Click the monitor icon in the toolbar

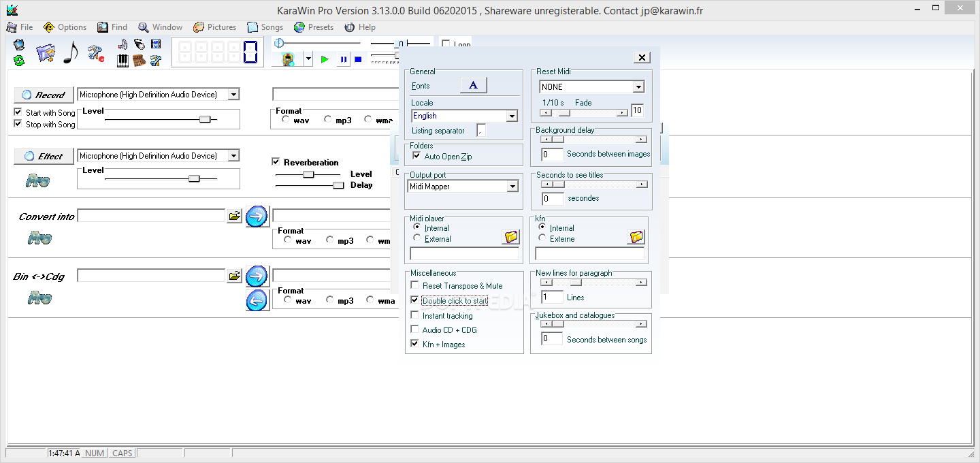point(19,45)
